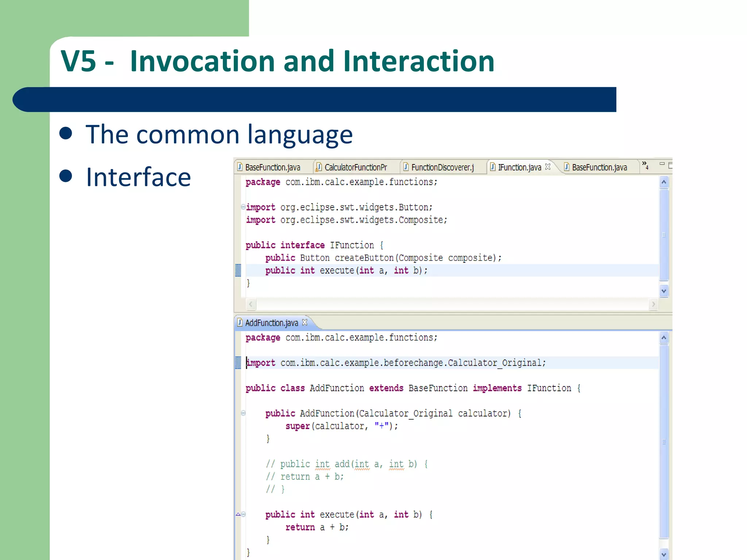Collapse the execute method fold in AddFunction
The image size is (747, 560).
(244, 514)
